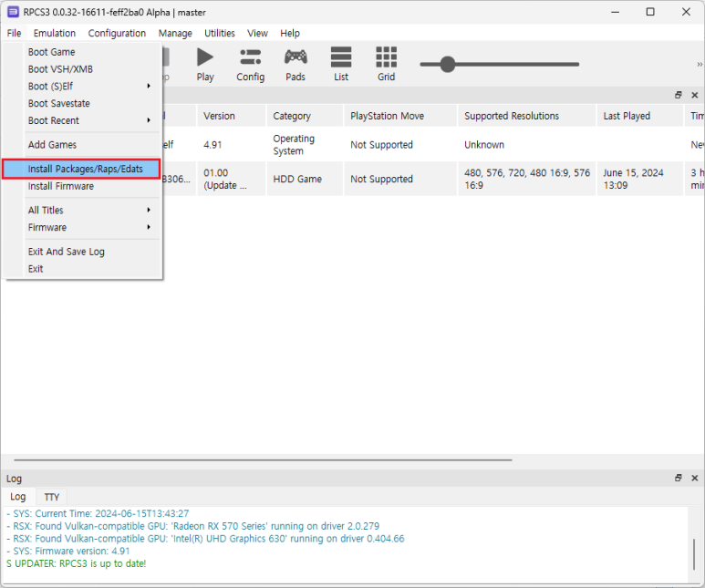Viewport: 705px width, 588px height.
Task: Open the Pads controller settings icon
Action: [x=295, y=65]
